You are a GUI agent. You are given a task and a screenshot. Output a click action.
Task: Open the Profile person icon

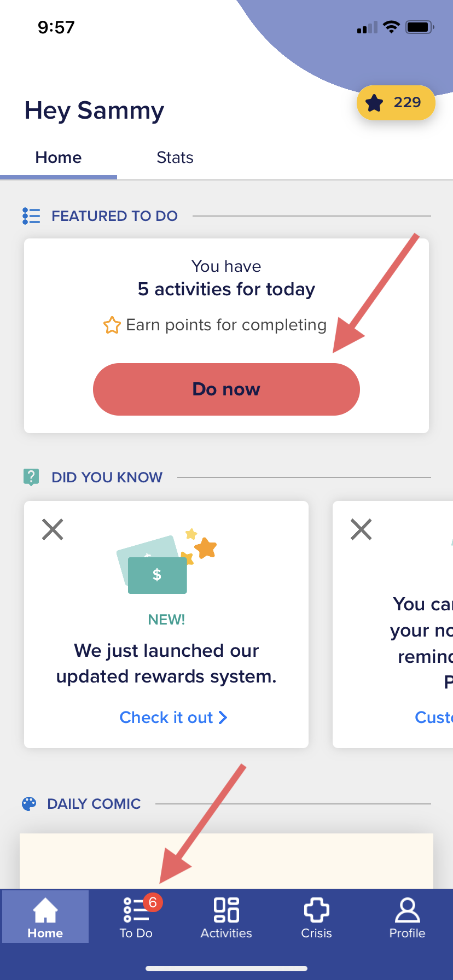(x=407, y=910)
